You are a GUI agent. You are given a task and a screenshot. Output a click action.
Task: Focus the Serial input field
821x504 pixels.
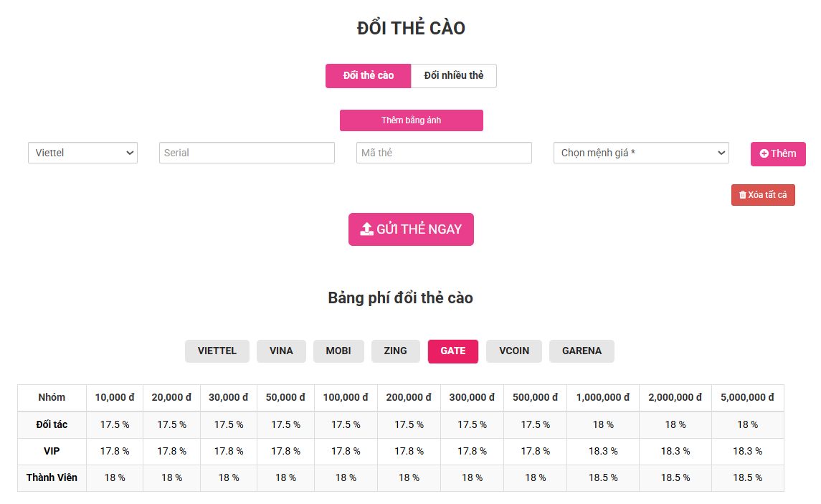pos(247,153)
